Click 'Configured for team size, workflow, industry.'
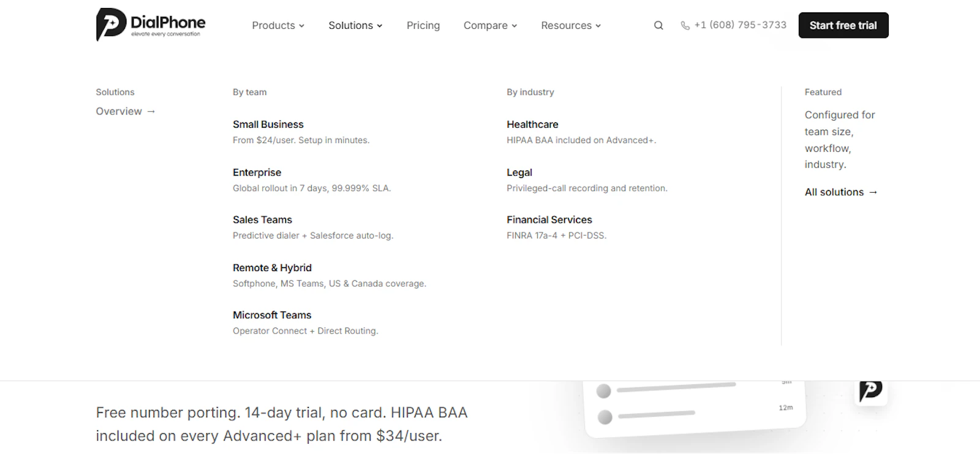 pyautogui.click(x=840, y=140)
